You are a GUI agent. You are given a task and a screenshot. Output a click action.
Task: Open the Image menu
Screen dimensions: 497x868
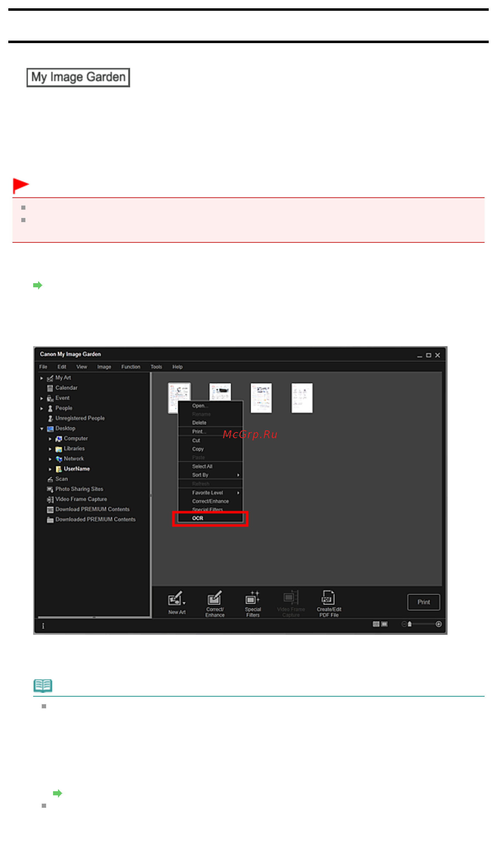[x=104, y=367]
